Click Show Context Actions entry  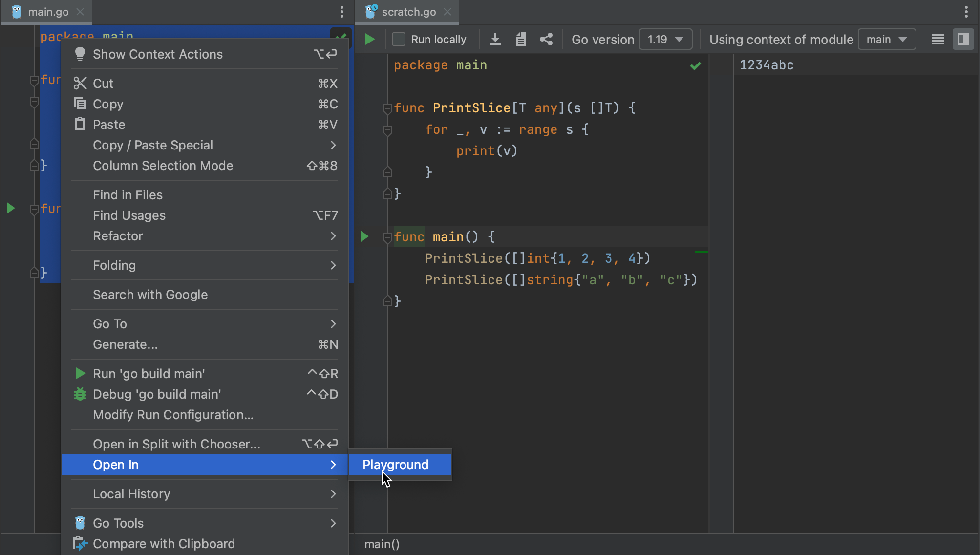157,54
